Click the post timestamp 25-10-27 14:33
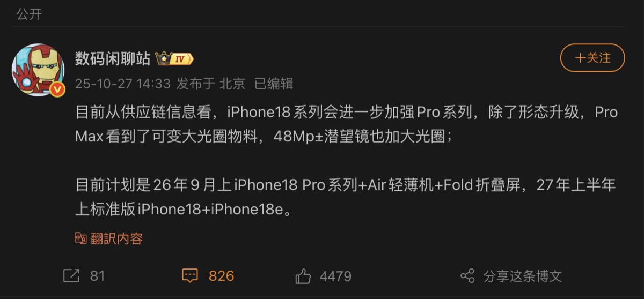 122,84
